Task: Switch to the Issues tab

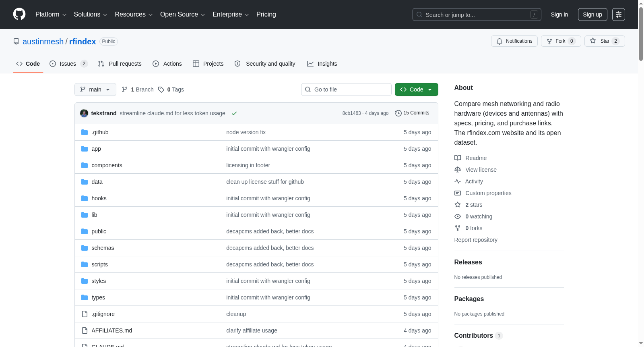Action: 68,64
